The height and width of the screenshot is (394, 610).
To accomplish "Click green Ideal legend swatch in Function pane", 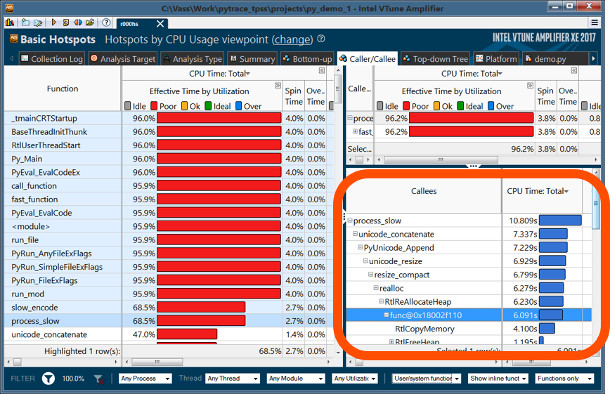I will [x=208, y=106].
